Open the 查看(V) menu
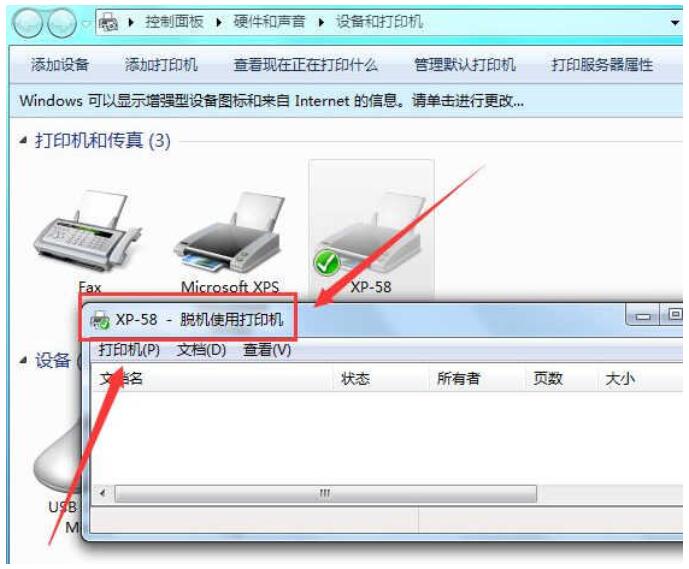689x569 pixels. [x=267, y=350]
